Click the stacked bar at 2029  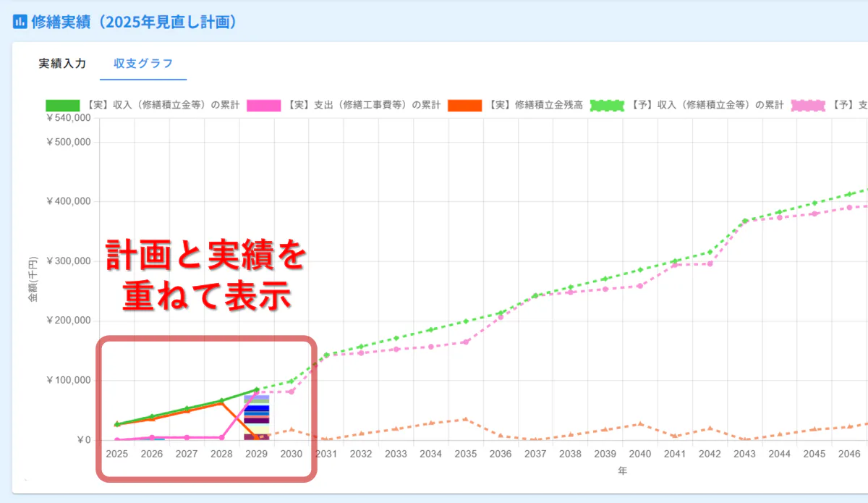click(257, 418)
